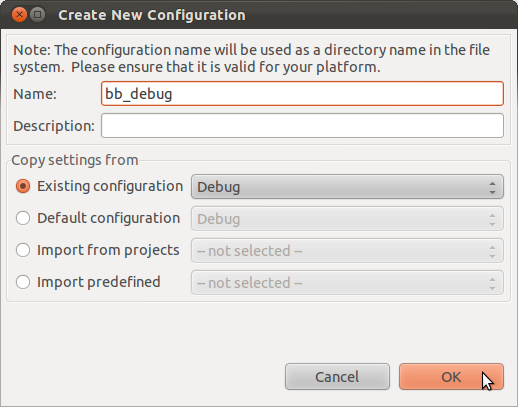Open the Existing configuration Debug combo box
Screen dimensions: 518x407
347,187
